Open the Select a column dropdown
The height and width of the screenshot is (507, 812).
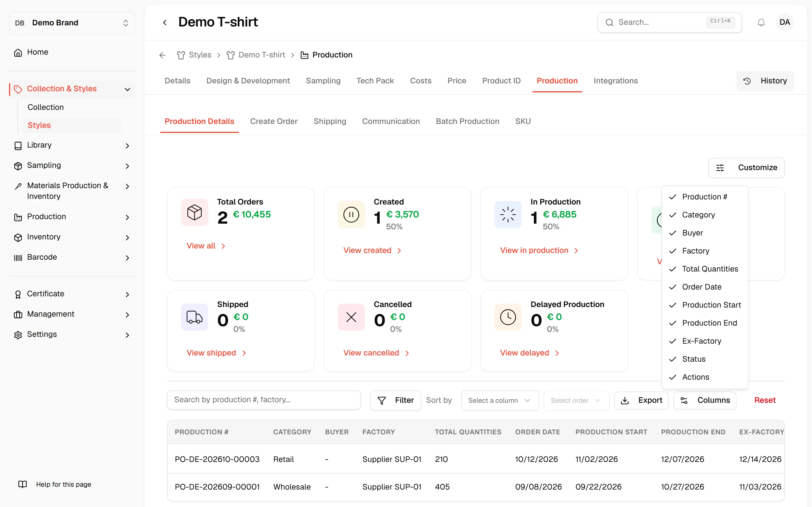pos(500,400)
